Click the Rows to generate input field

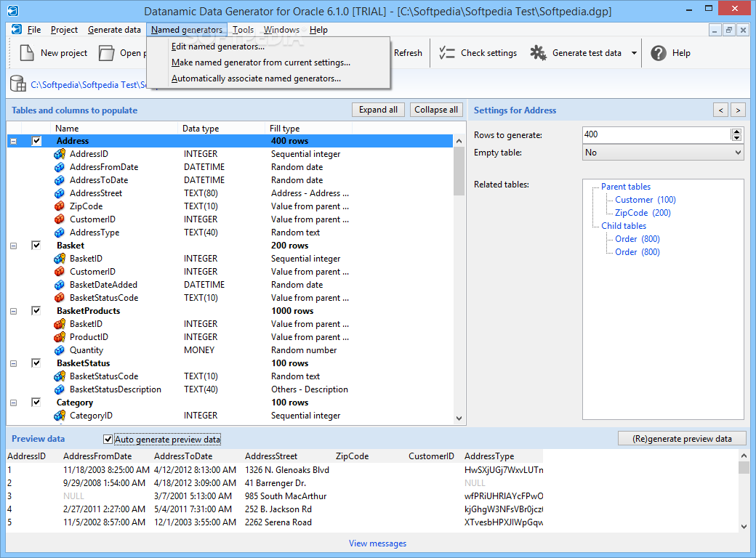coord(656,135)
